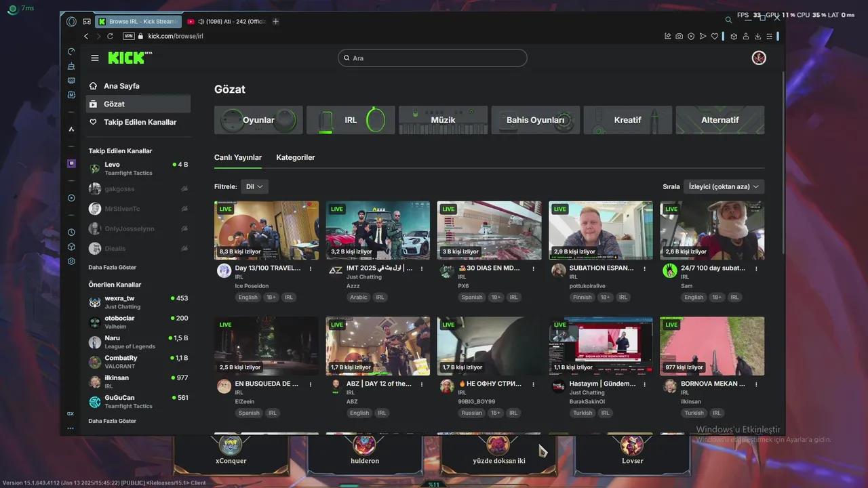This screenshot has height=488, width=868.
Task: Browse the Alternatif category
Action: click(720, 120)
